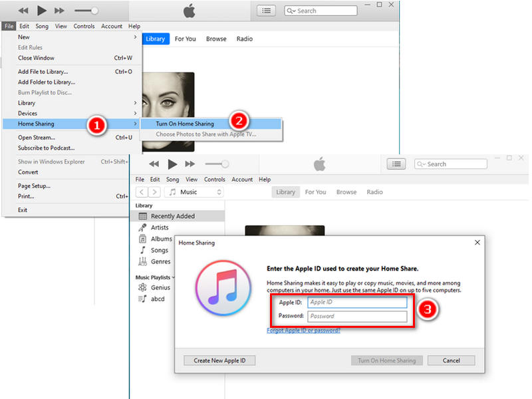Viewport: 532px width, 399px height.
Task: Click the Turn On Home Sharing dialog button
Action: pyautogui.click(x=387, y=360)
